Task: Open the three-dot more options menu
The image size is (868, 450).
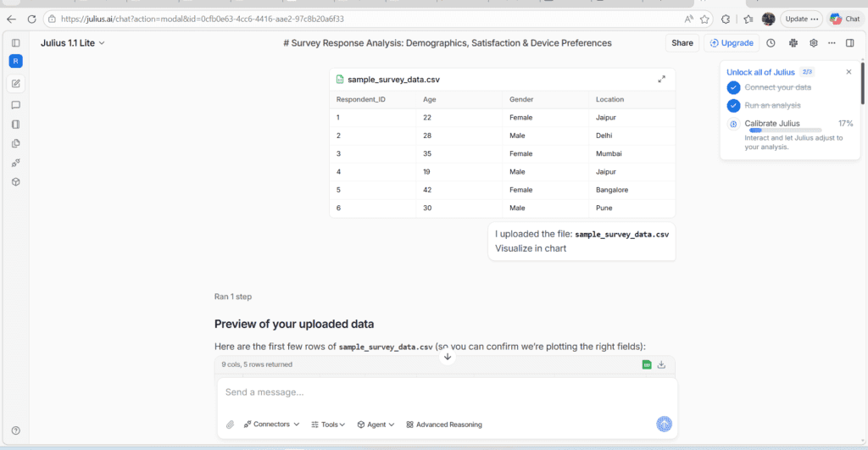Action: point(832,42)
